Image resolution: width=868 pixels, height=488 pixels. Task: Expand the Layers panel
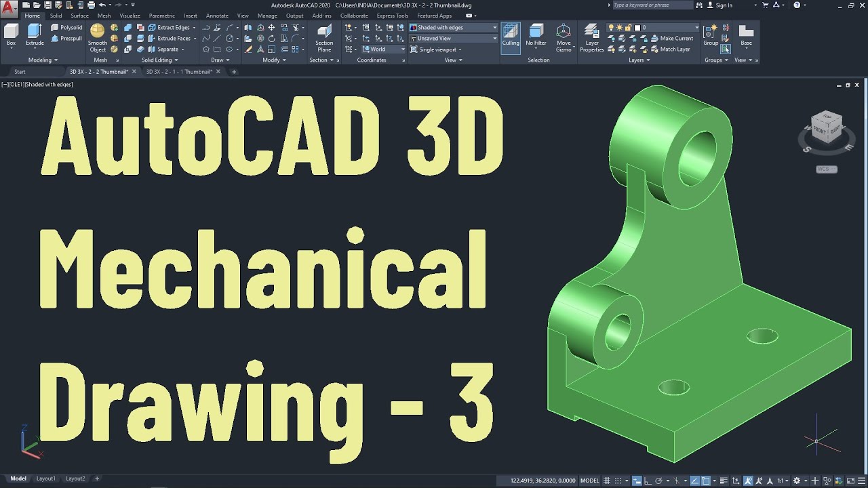point(639,60)
